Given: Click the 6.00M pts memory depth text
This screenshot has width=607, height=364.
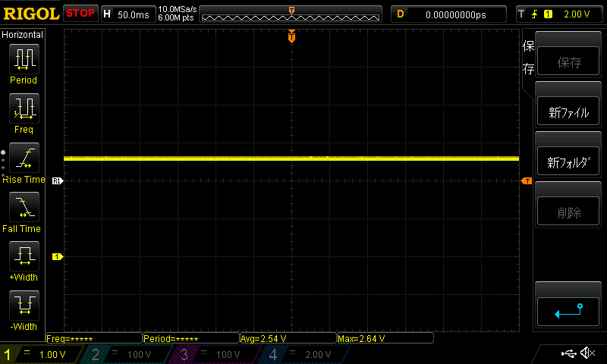Looking at the screenshot, I should [x=176, y=17].
